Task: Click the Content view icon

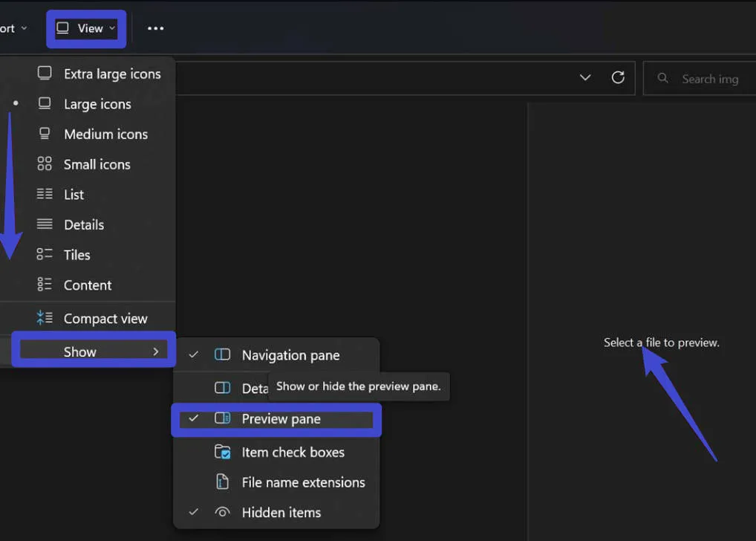Action: coord(45,285)
